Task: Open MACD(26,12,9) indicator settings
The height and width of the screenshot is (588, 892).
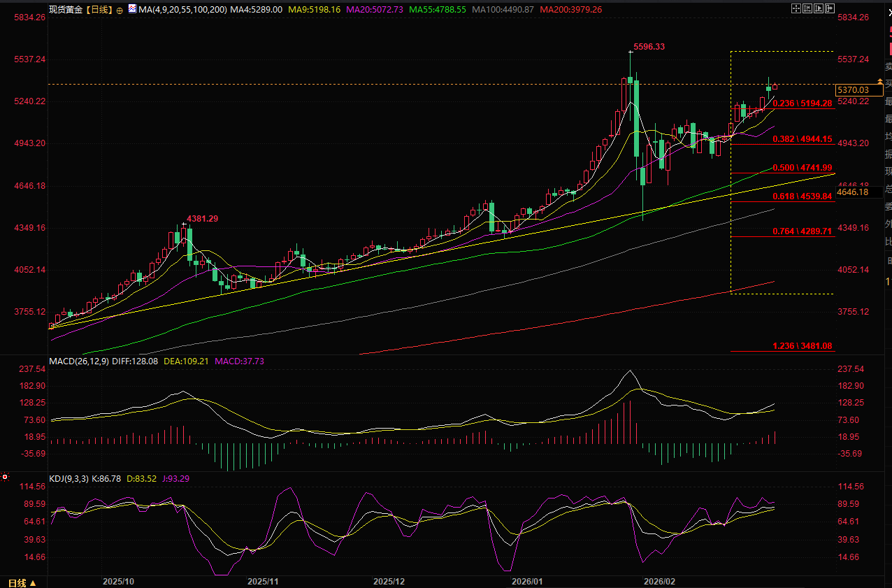Action: (x=78, y=361)
